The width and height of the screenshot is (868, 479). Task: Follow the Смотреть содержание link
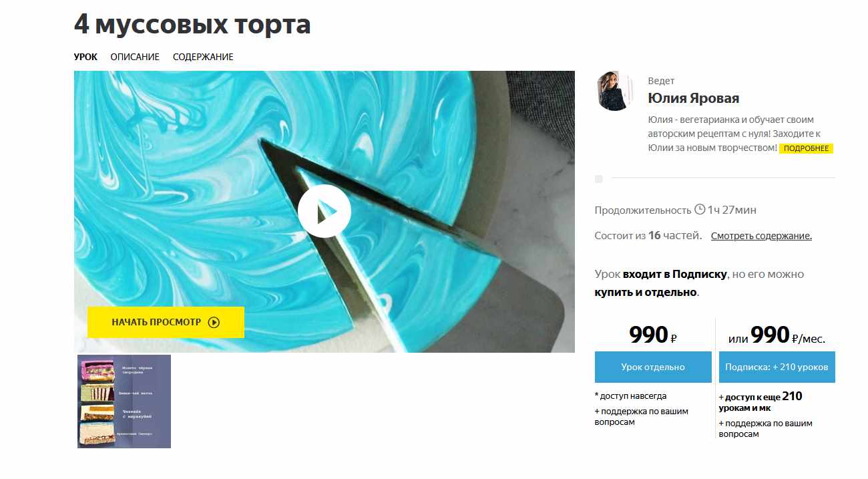(761, 236)
